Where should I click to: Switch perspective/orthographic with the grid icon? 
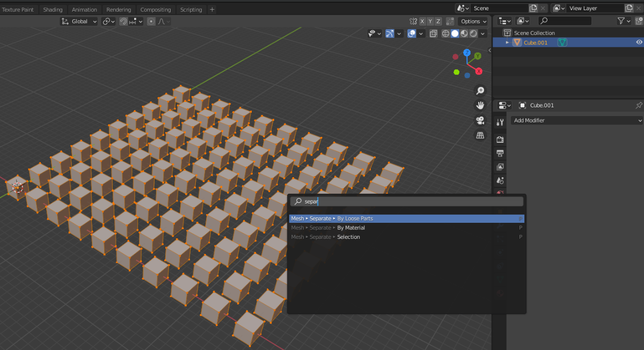[480, 135]
